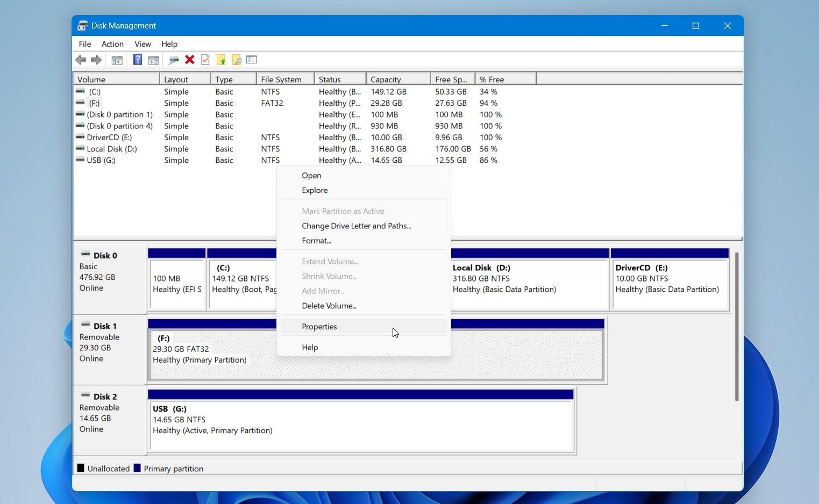Click the vertical scrollbar in disk pane
The height and width of the screenshot is (504, 819).
(x=737, y=327)
